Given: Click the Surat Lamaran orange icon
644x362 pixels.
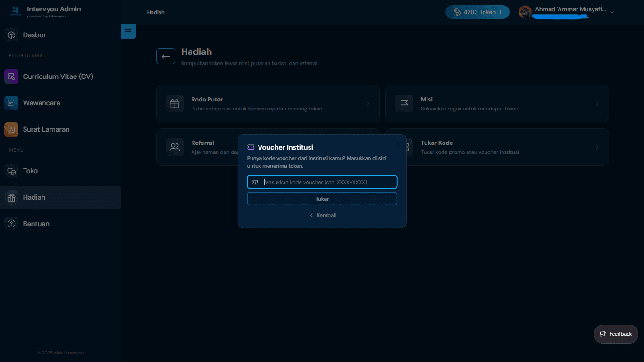Looking at the screenshot, I should pos(11,129).
